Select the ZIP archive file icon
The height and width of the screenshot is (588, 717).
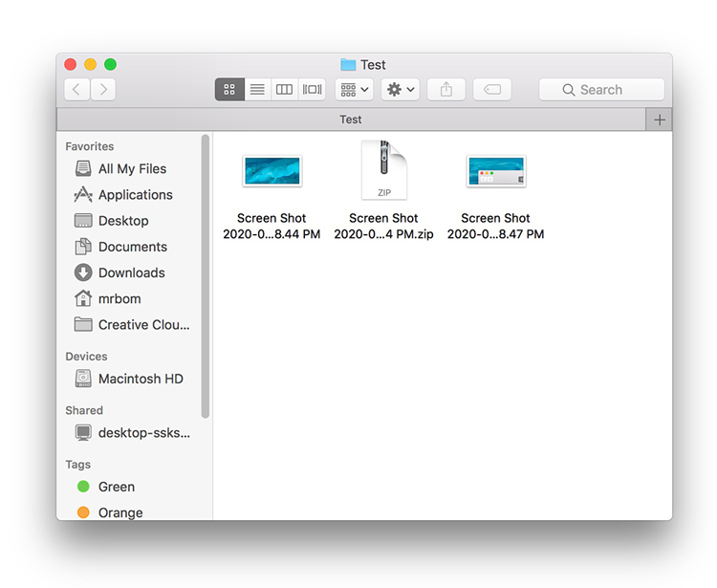(384, 170)
